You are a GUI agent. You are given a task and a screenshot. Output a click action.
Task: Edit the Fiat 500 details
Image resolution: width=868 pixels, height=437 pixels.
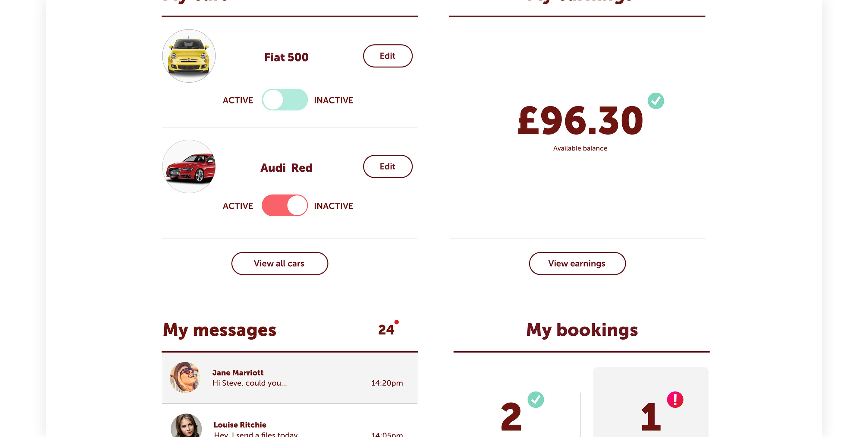tap(388, 56)
